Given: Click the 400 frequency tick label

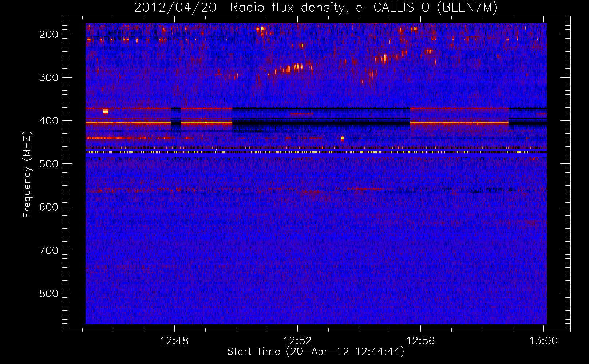Looking at the screenshot, I should [x=48, y=121].
